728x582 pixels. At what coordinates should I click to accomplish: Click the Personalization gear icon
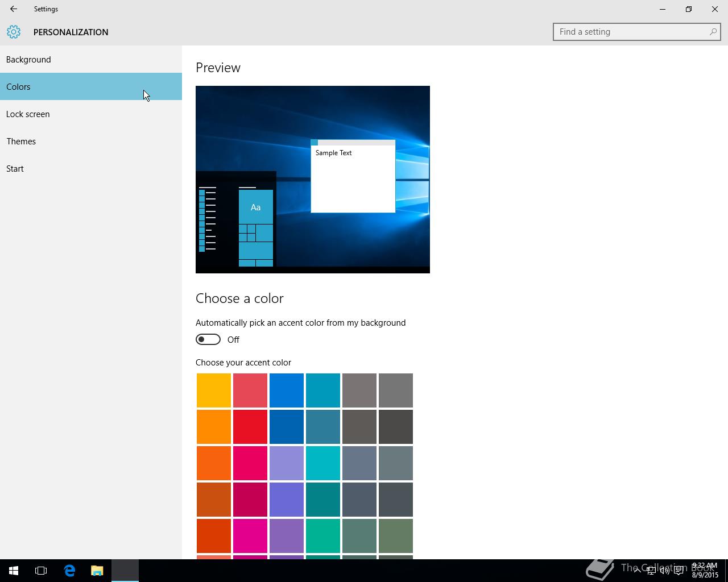coord(14,32)
